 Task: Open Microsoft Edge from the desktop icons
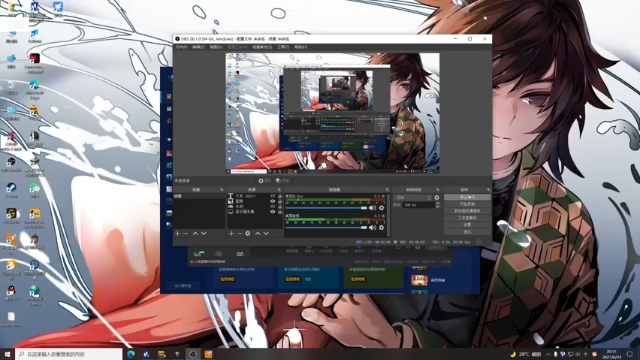(x=35, y=89)
